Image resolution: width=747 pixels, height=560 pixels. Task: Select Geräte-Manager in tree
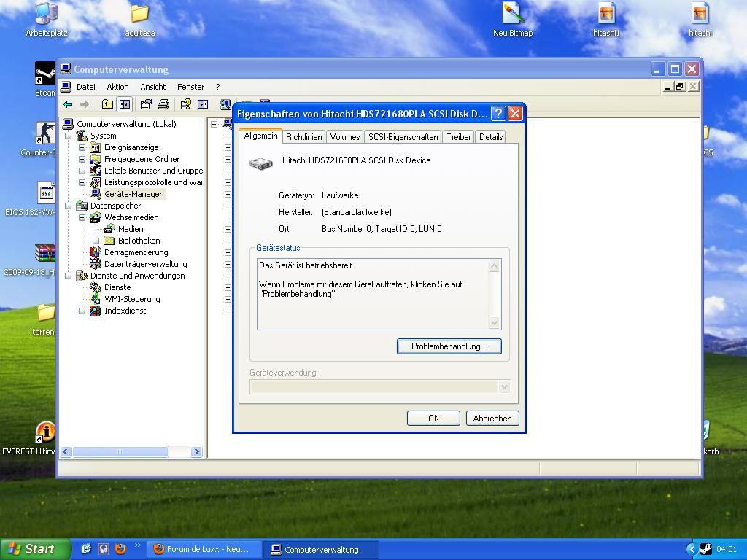133,194
